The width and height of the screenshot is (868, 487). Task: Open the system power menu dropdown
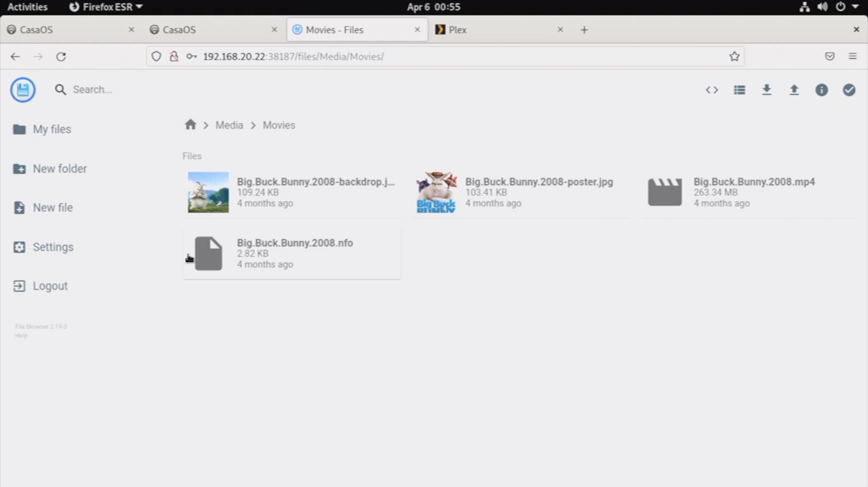click(x=855, y=6)
